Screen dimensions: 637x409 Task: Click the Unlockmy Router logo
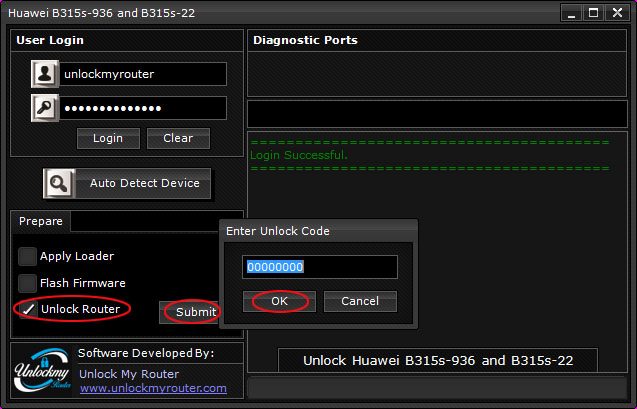pos(42,370)
